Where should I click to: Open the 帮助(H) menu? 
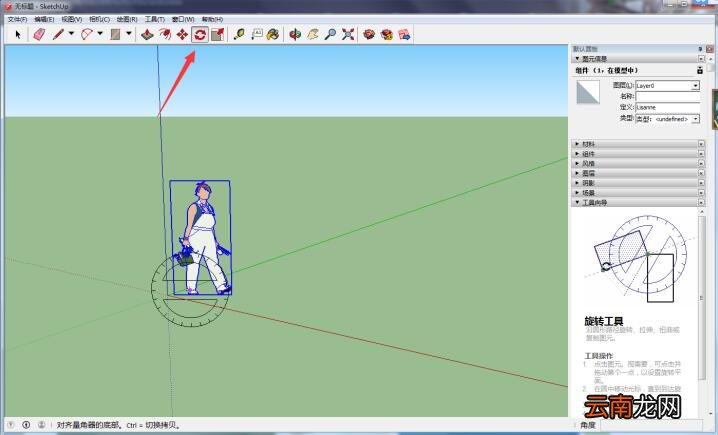(x=212, y=19)
